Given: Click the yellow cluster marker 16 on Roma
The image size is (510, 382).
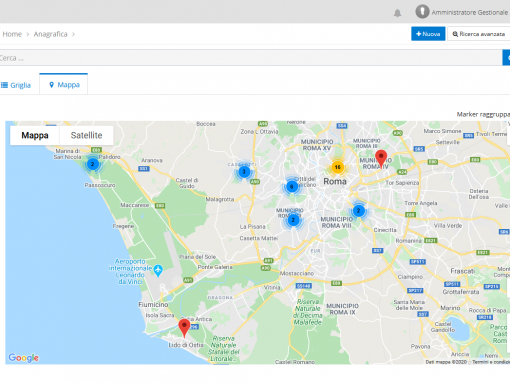Looking at the screenshot, I should (x=337, y=167).
